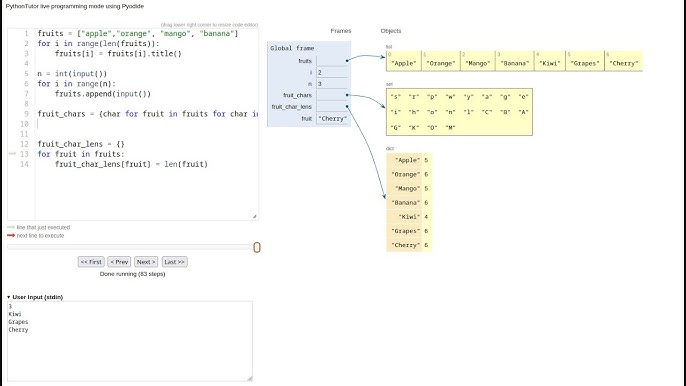This screenshot has width=686, height=386.
Task: Click the Global frame header
Action: tap(292, 48)
